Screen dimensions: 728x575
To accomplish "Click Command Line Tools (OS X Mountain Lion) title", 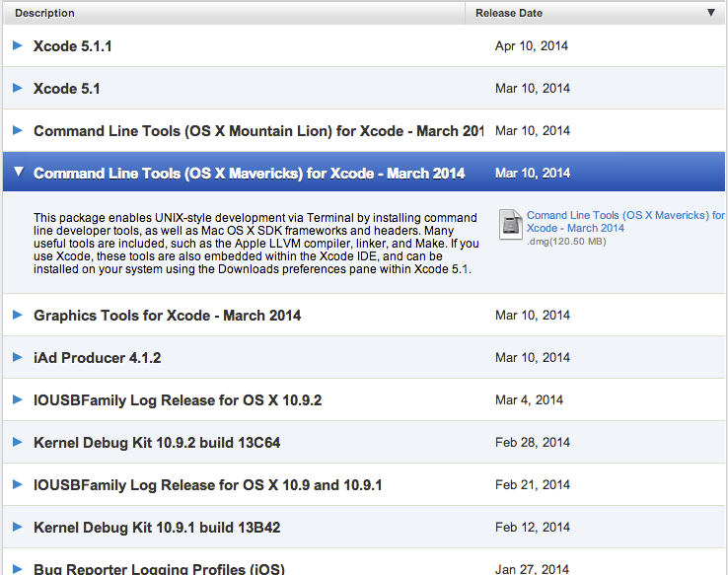I will [258, 131].
